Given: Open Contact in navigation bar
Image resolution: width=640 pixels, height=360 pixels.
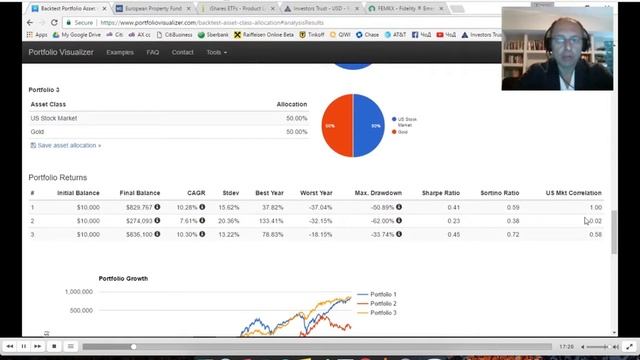Looking at the screenshot, I should [x=182, y=52].
